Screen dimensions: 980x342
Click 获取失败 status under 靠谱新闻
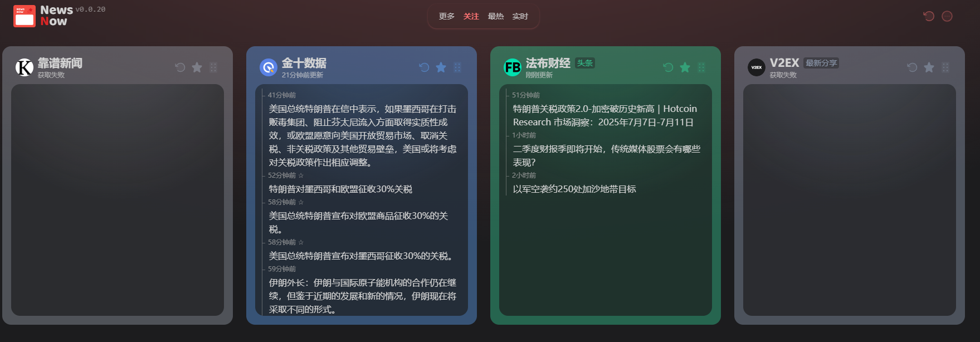(x=51, y=75)
